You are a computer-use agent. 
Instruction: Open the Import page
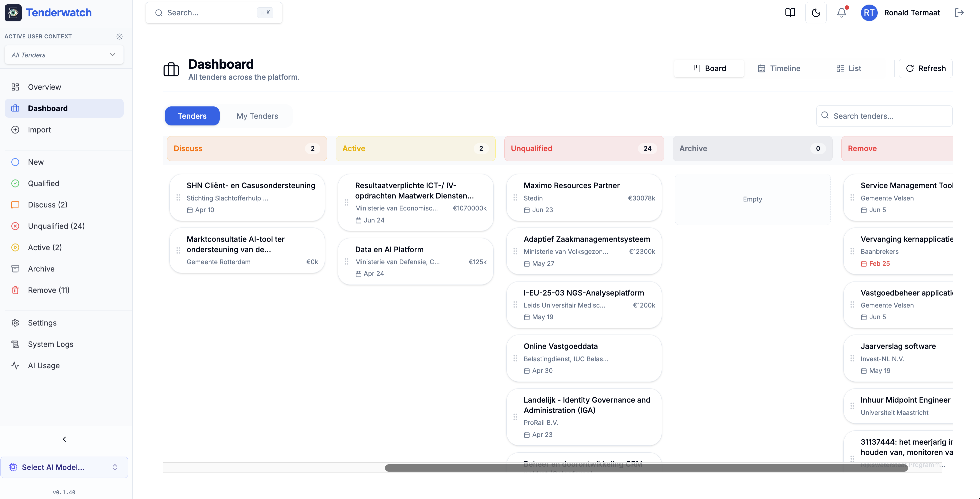click(x=64, y=129)
